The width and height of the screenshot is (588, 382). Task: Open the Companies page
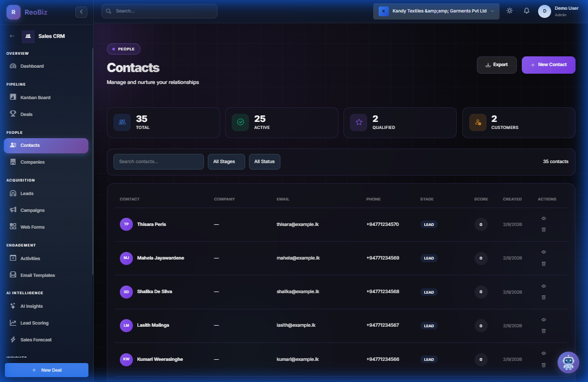point(31,161)
